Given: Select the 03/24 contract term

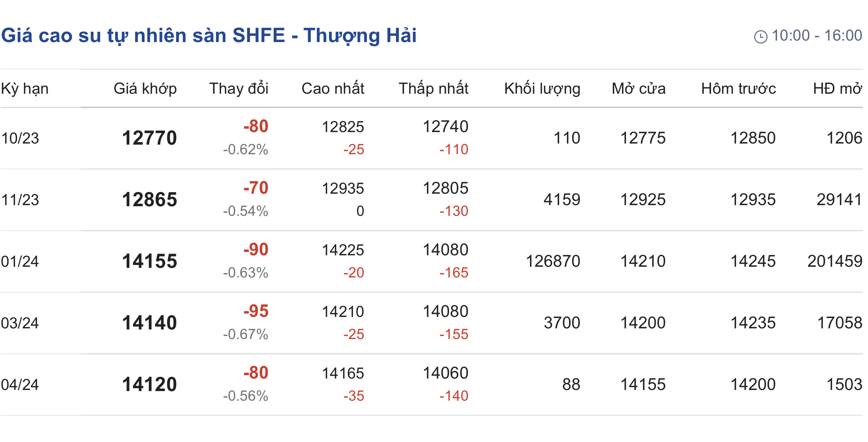Looking at the screenshot, I should [20, 323].
